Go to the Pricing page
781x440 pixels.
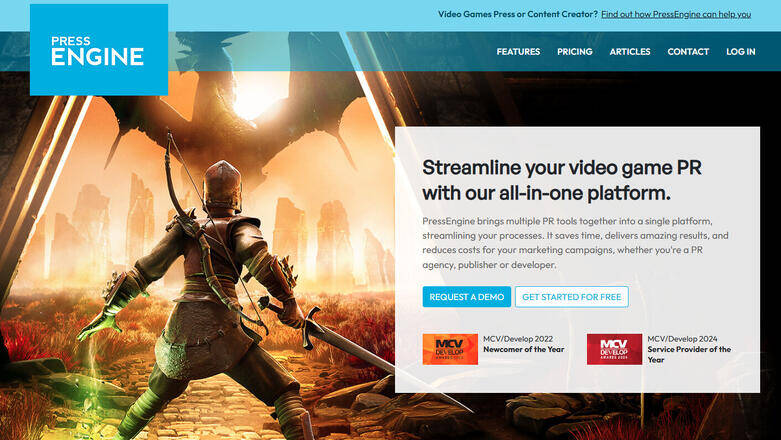coord(574,52)
